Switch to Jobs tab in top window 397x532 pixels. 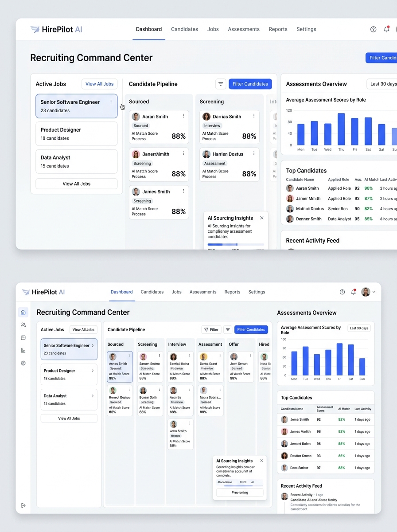click(213, 29)
